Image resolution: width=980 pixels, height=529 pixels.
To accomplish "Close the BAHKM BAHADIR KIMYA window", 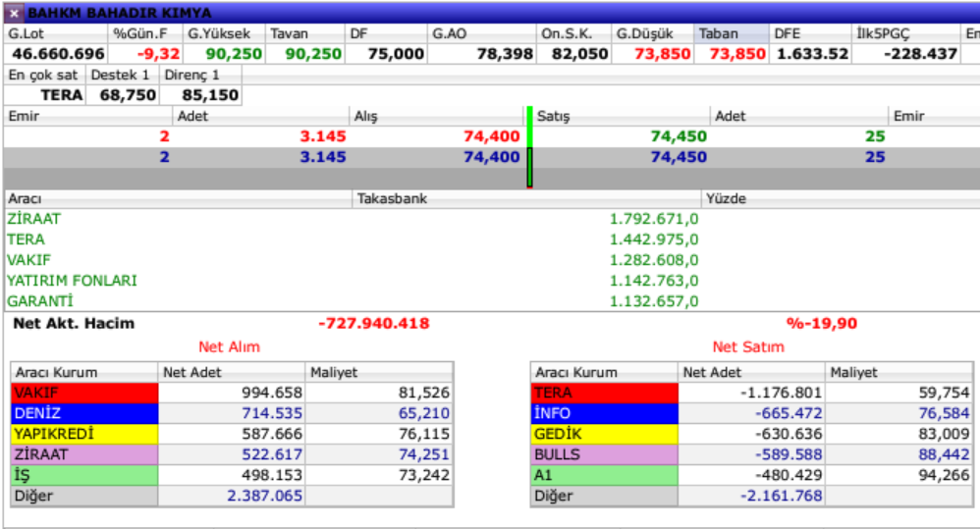I will coord(13,13).
